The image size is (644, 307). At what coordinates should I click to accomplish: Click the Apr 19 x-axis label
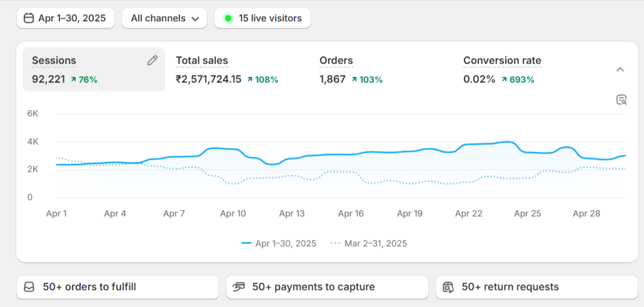410,214
